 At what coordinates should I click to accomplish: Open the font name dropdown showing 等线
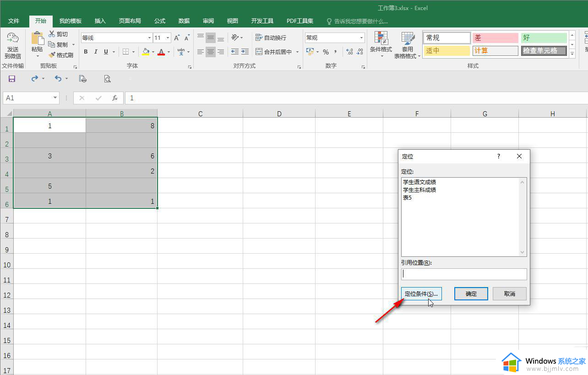click(149, 38)
